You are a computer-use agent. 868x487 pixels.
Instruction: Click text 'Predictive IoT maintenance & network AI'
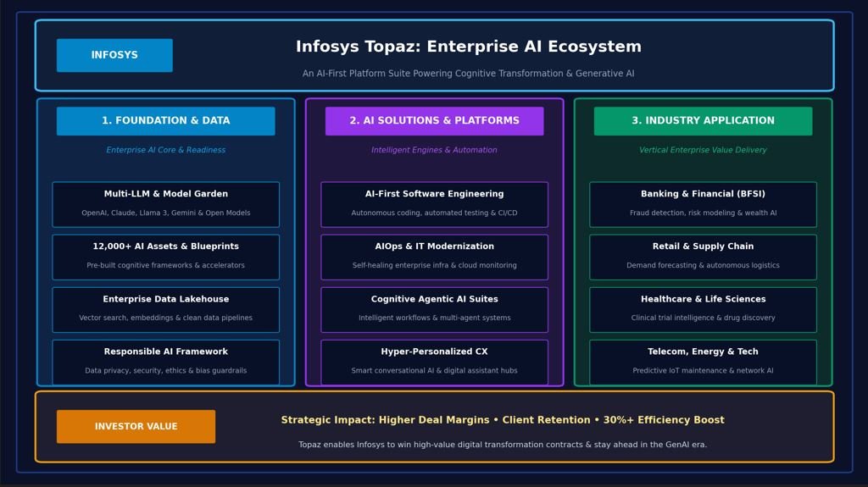(703, 371)
